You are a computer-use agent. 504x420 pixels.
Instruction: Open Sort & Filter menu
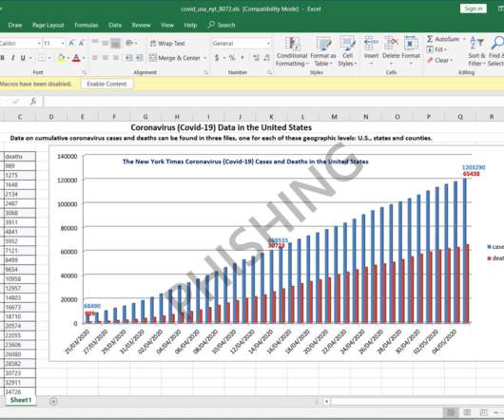[476, 51]
